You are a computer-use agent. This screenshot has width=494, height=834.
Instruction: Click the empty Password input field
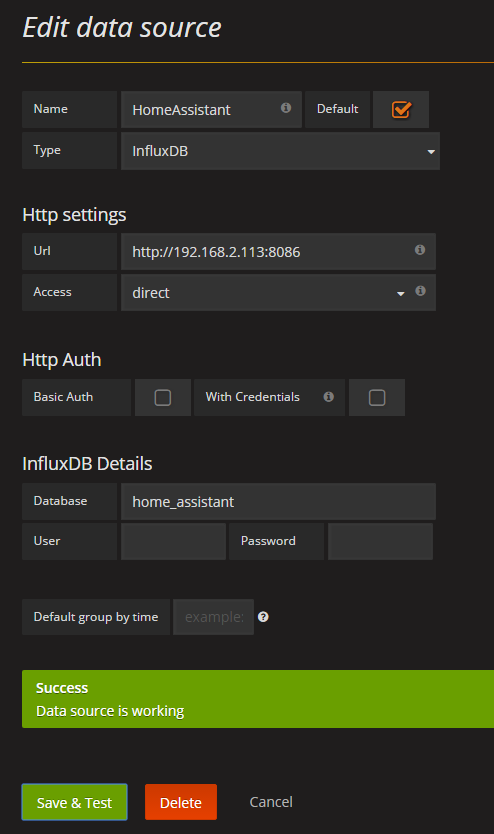click(x=380, y=541)
